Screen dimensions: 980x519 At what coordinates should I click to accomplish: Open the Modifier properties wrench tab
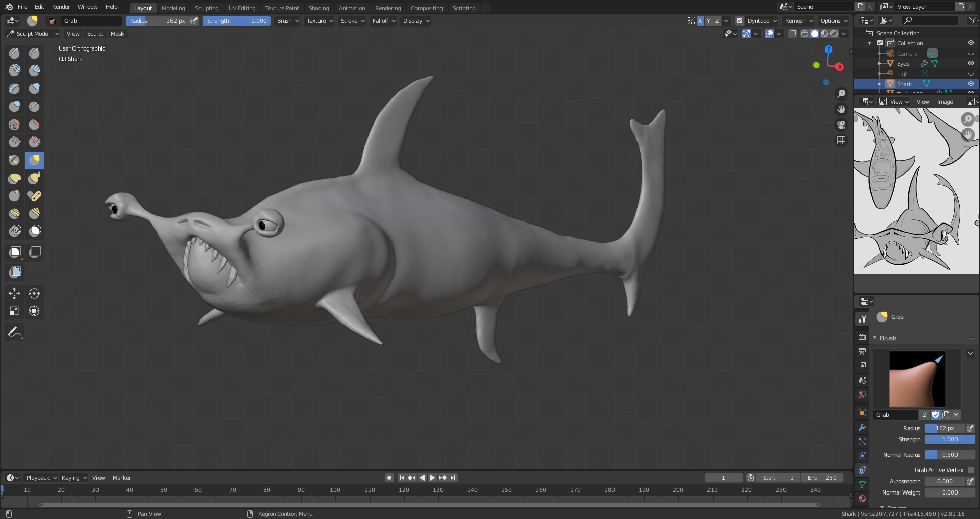point(862,428)
